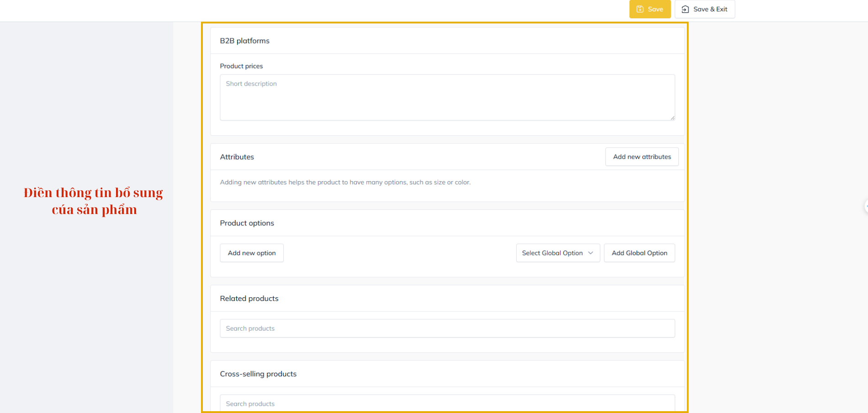Focus the Product prices short description textarea
The height and width of the screenshot is (413, 868).
[447, 97]
